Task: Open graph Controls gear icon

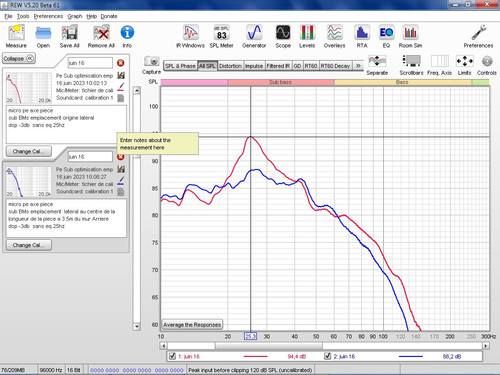Action: pyautogui.click(x=487, y=61)
